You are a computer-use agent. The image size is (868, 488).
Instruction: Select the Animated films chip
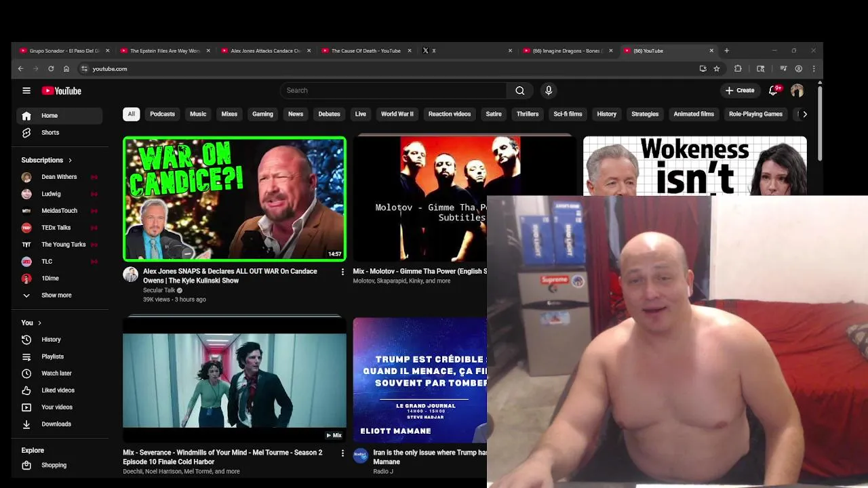[x=694, y=115]
